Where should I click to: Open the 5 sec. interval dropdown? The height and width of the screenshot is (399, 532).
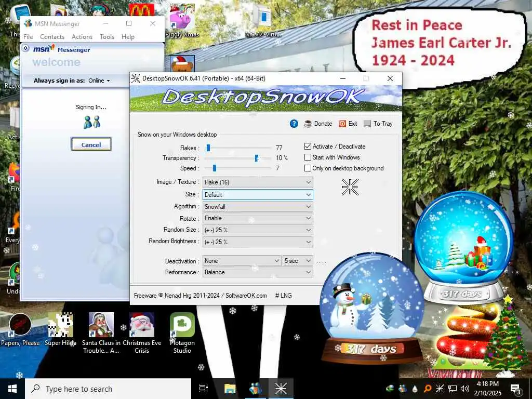click(298, 261)
